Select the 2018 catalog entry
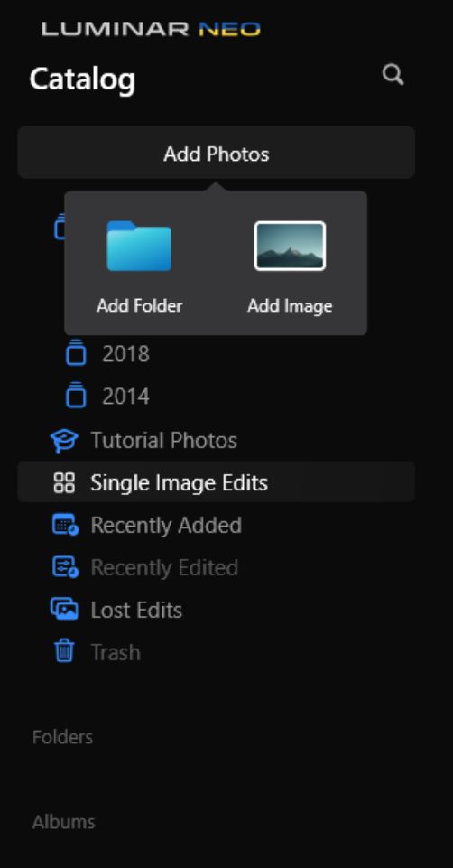453x868 pixels. pyautogui.click(x=125, y=354)
